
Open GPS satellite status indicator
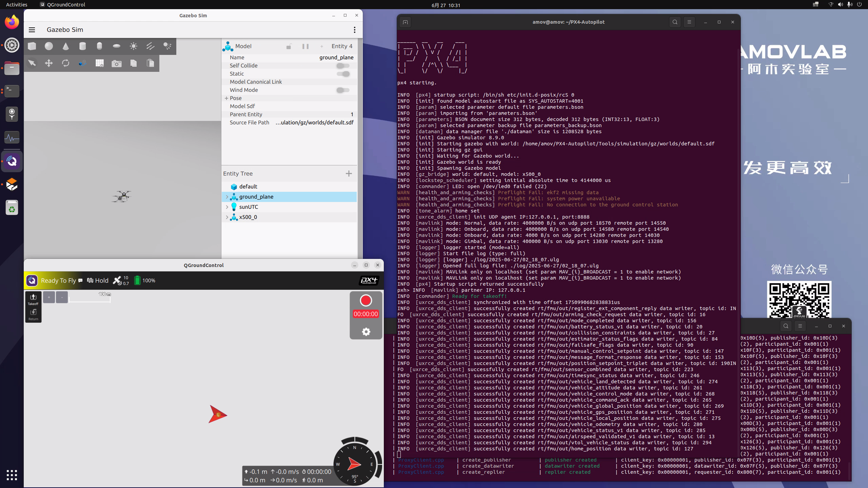tap(121, 281)
